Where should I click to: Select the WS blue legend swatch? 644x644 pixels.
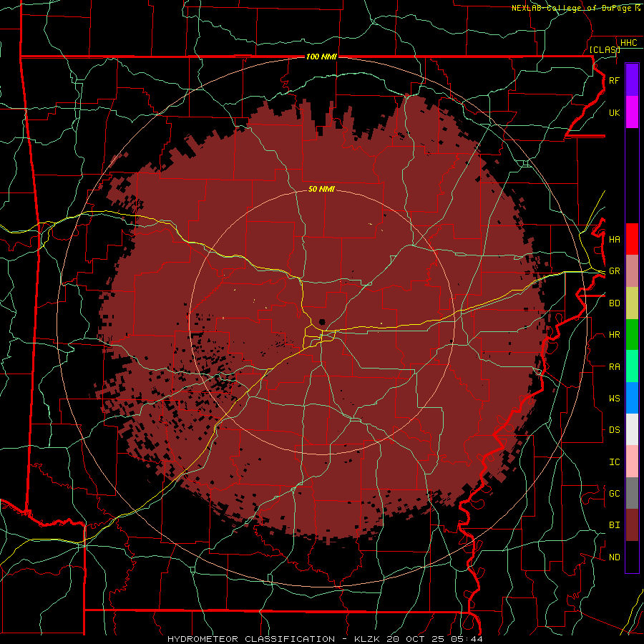click(x=632, y=398)
